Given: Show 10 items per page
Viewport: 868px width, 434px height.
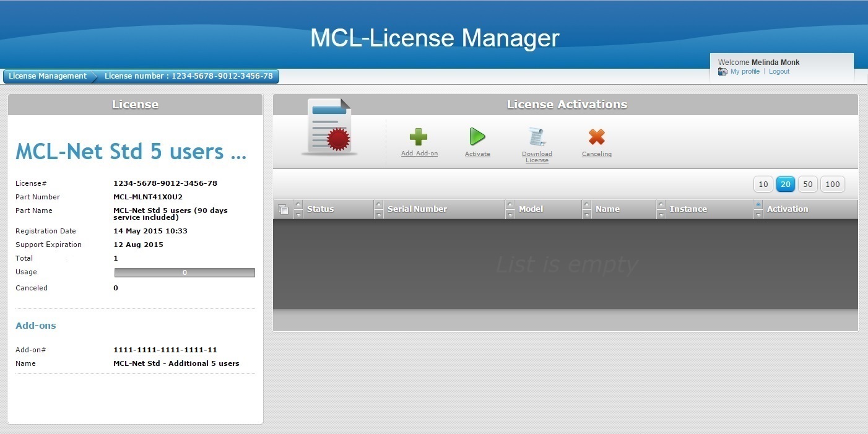Looking at the screenshot, I should coord(763,184).
